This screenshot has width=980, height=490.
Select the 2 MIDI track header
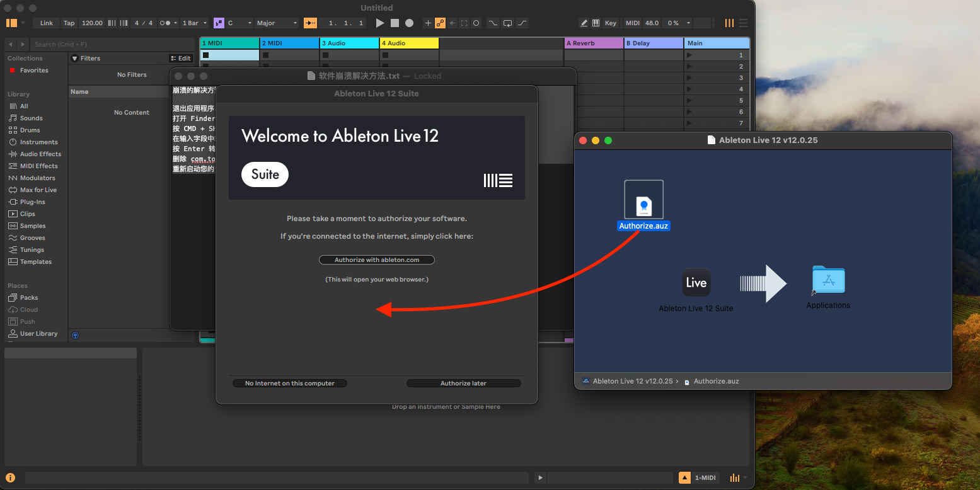(x=289, y=43)
